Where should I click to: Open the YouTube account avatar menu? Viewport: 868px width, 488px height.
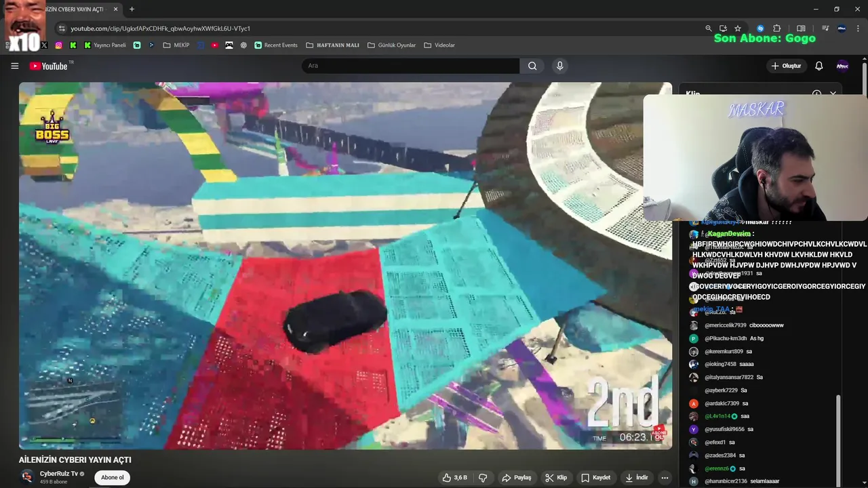[x=842, y=66]
